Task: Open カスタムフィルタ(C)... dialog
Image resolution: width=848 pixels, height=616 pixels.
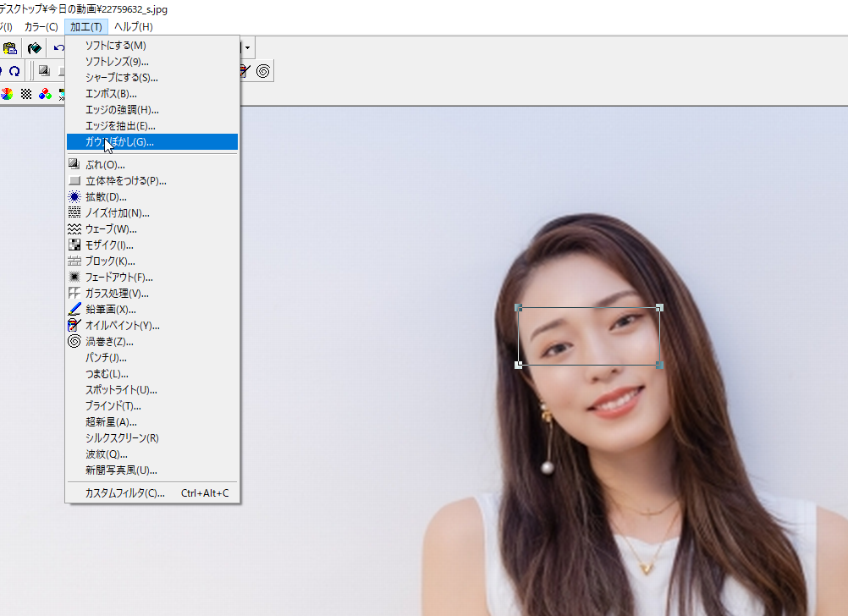Action: pyautogui.click(x=152, y=493)
